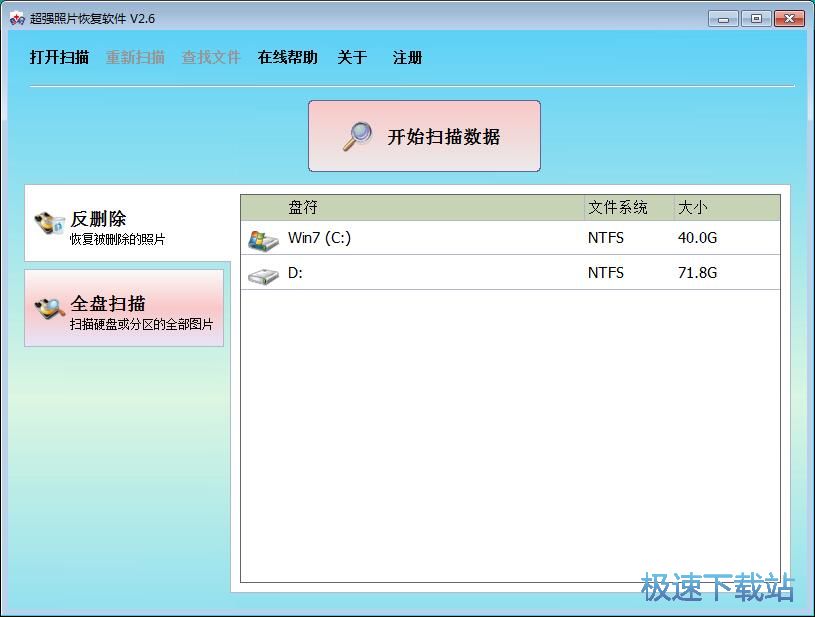Select the Win7 (C:) drive row
Screen dimensions: 815x617
pos(510,238)
